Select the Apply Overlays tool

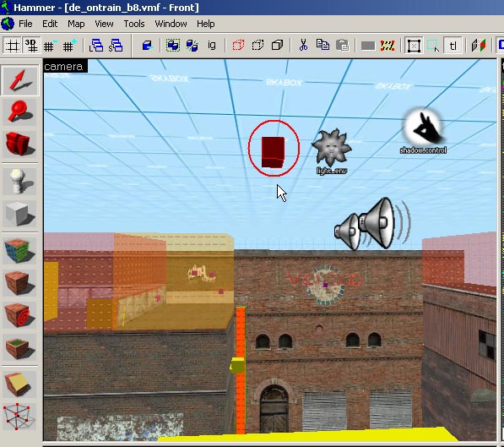click(x=19, y=347)
